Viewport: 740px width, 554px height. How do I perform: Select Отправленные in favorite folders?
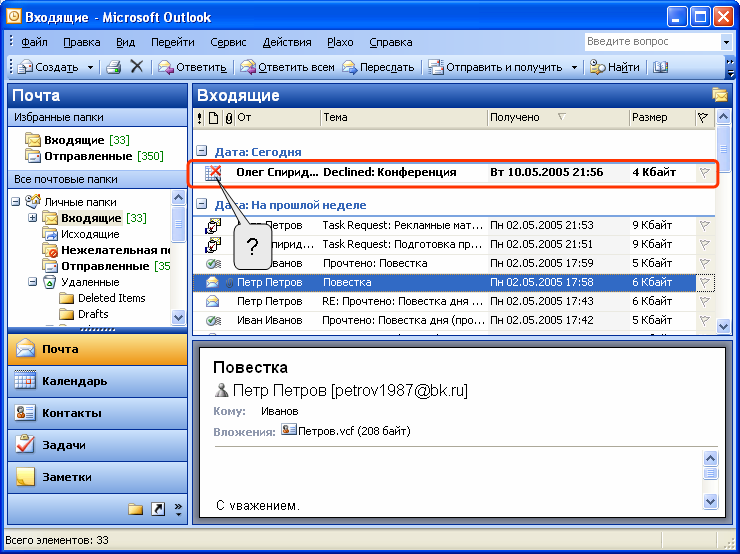(94, 156)
